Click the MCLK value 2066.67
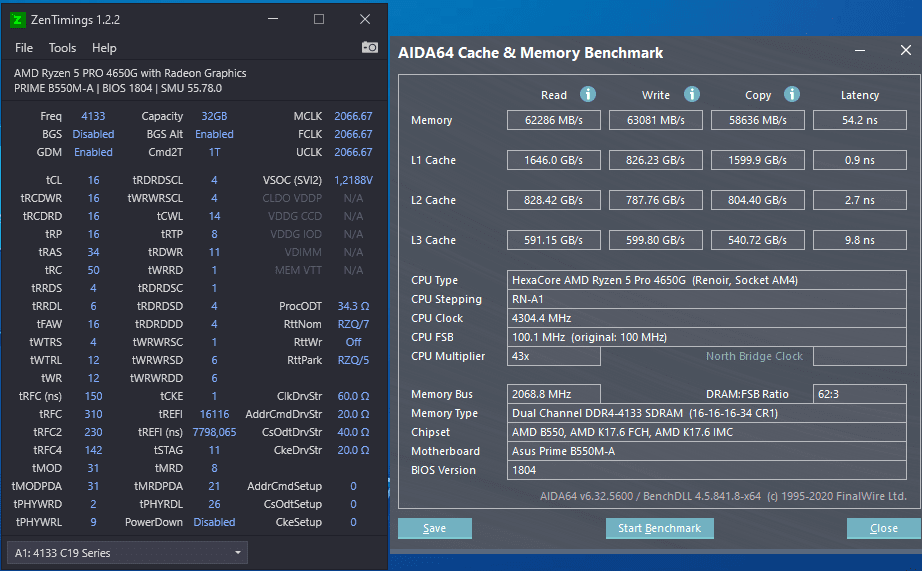 (x=353, y=116)
